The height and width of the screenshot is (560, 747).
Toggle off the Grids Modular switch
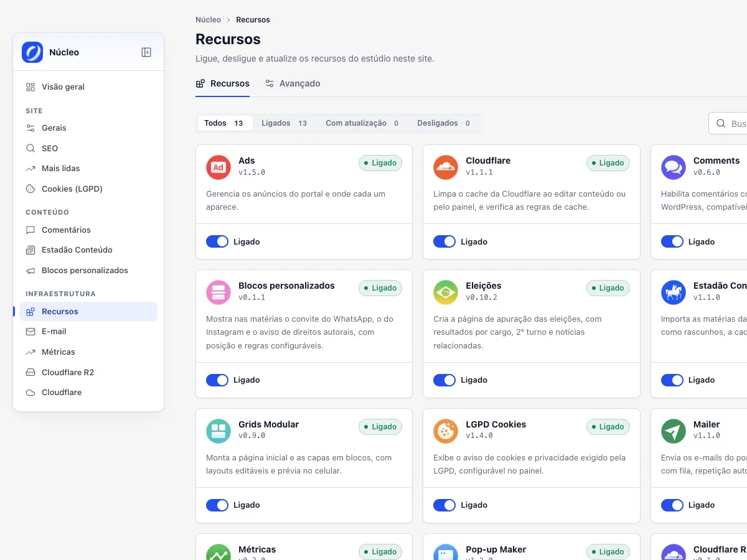pos(217,505)
